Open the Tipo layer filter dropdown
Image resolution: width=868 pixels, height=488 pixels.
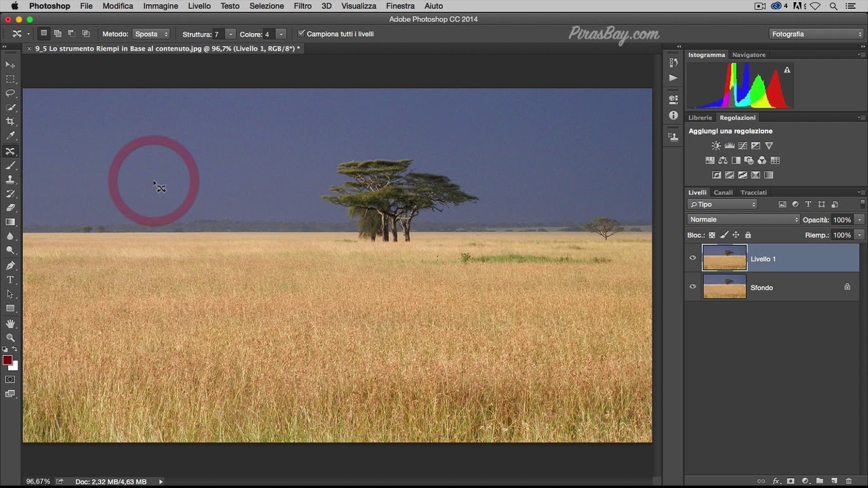coord(722,204)
